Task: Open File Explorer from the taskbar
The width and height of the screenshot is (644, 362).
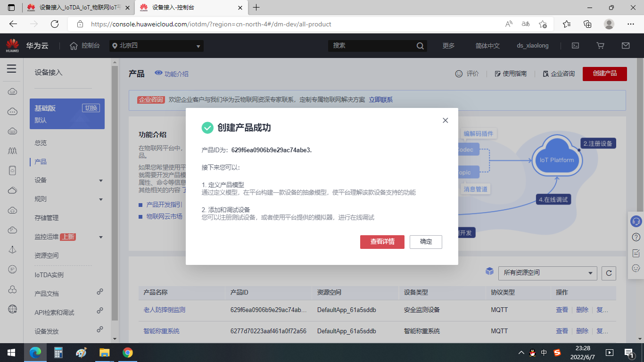Action: tap(104, 353)
